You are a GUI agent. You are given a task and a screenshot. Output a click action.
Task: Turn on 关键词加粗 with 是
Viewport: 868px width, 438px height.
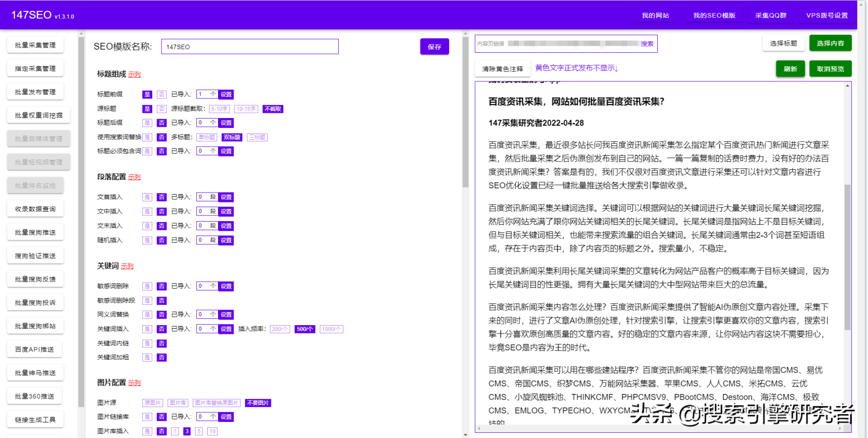click(x=147, y=357)
